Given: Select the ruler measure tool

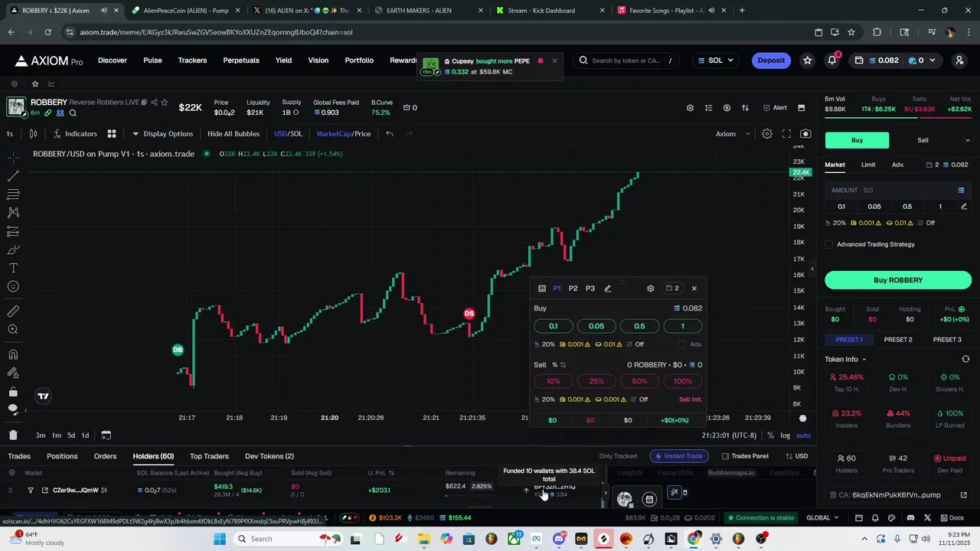Looking at the screenshot, I should [13, 311].
